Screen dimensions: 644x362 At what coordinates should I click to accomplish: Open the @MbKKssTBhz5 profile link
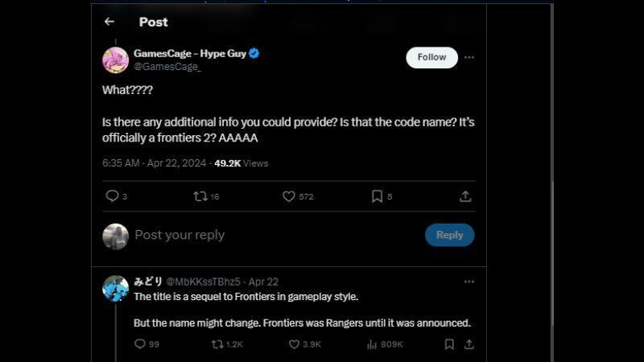[203, 282]
